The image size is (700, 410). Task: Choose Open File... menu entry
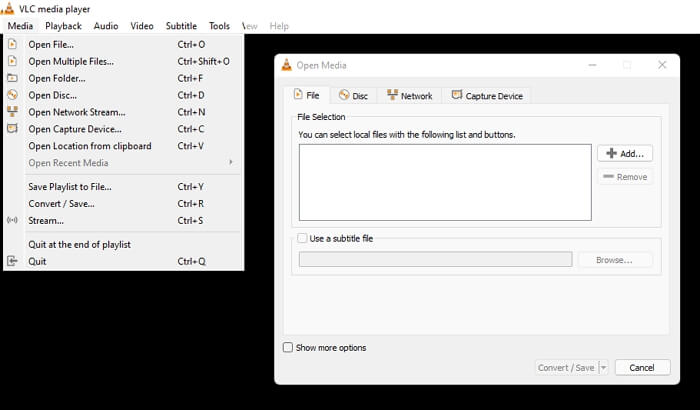(124, 44)
